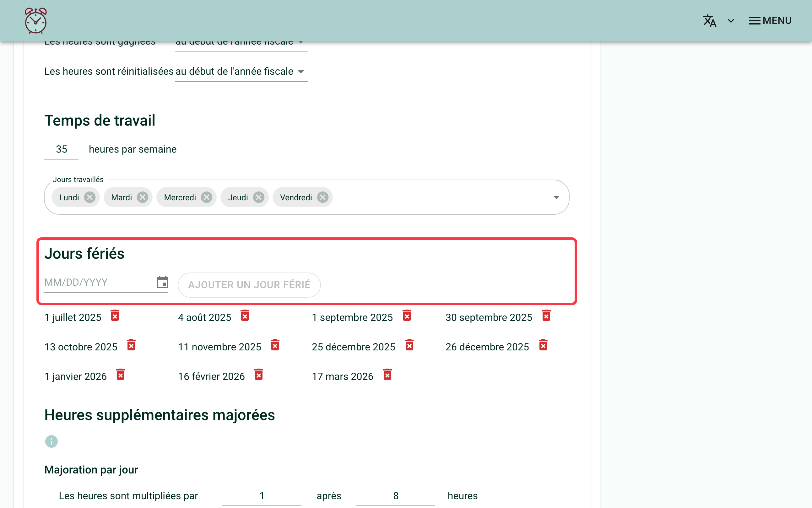Delete holiday 26 décembre 2025

pos(543,345)
